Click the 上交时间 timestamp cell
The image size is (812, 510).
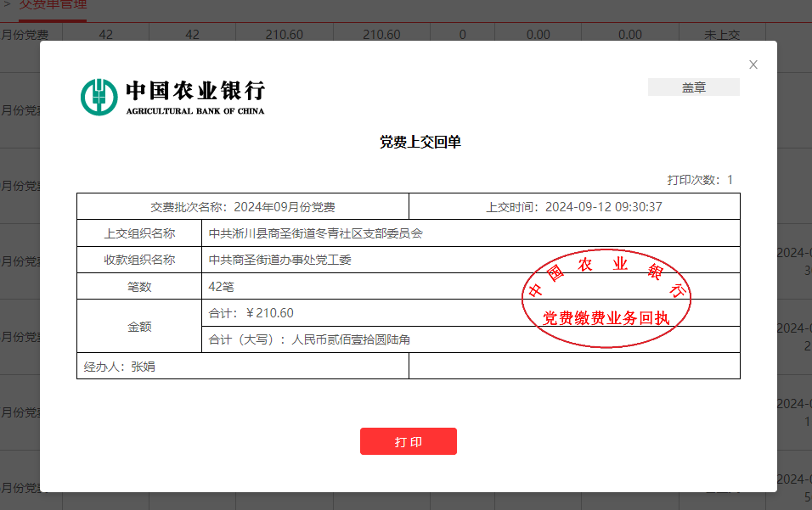pyautogui.click(x=574, y=207)
